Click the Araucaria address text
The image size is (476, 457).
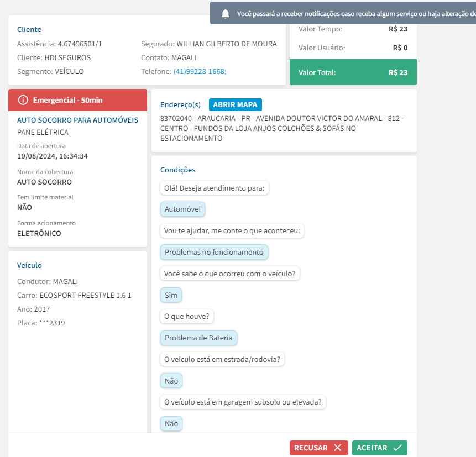282,129
